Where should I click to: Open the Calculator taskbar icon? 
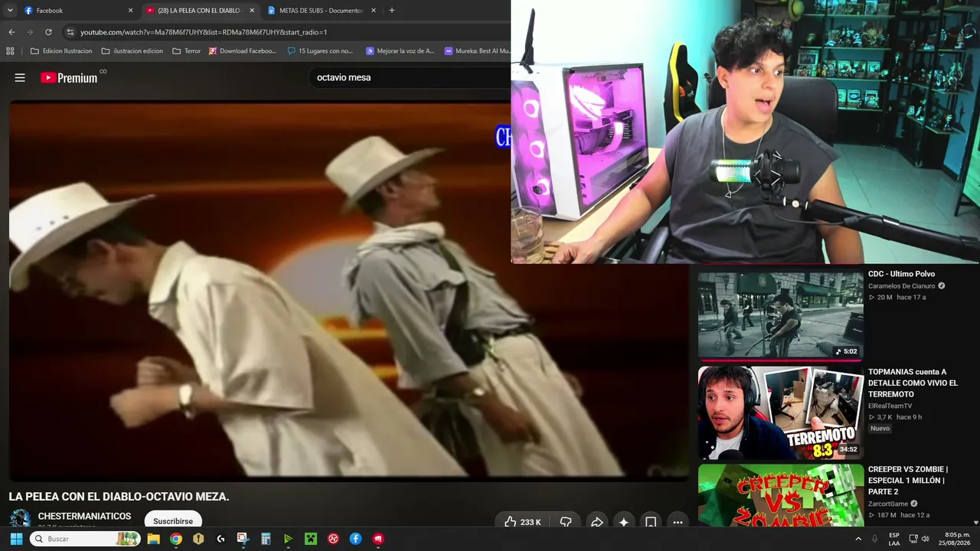click(266, 539)
